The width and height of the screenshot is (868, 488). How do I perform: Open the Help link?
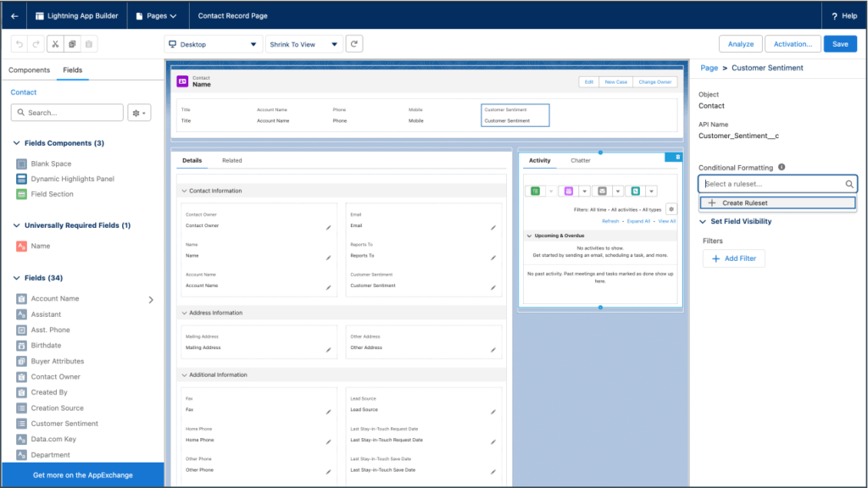tap(844, 16)
